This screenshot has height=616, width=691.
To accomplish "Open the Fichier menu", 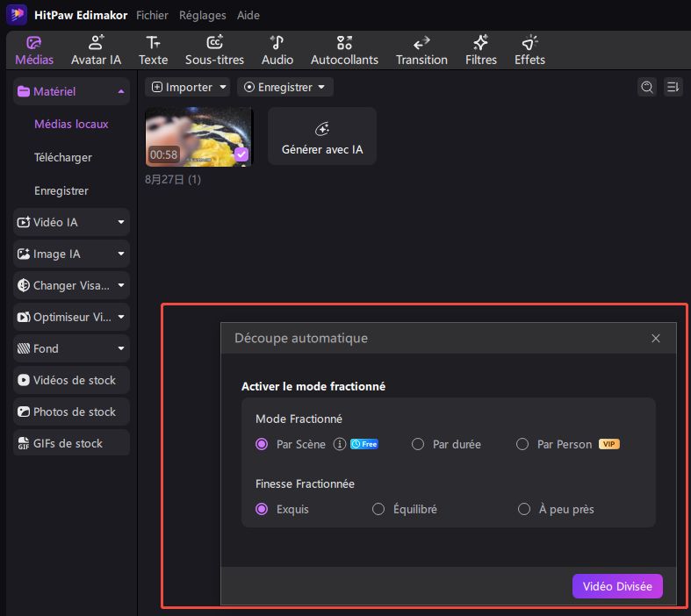I will (x=152, y=16).
